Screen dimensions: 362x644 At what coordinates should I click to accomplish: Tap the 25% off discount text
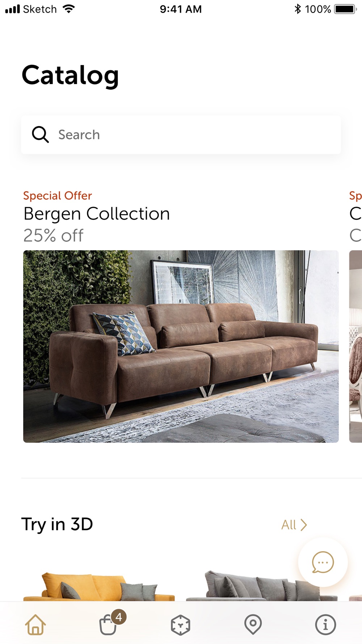tap(54, 235)
